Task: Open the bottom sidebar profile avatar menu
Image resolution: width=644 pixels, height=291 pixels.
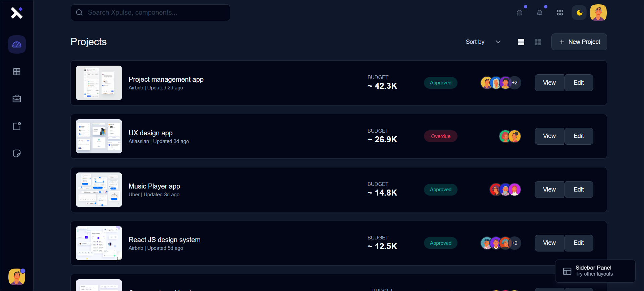Action: (17, 277)
